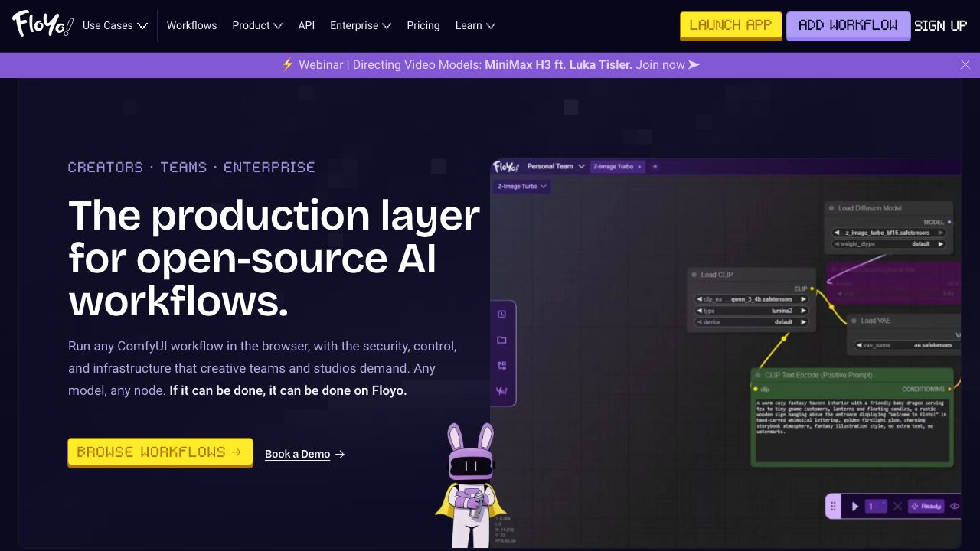Viewport: 980px width, 551px height.
Task: Click the drag handle of the queue toolbar
Action: click(x=834, y=506)
